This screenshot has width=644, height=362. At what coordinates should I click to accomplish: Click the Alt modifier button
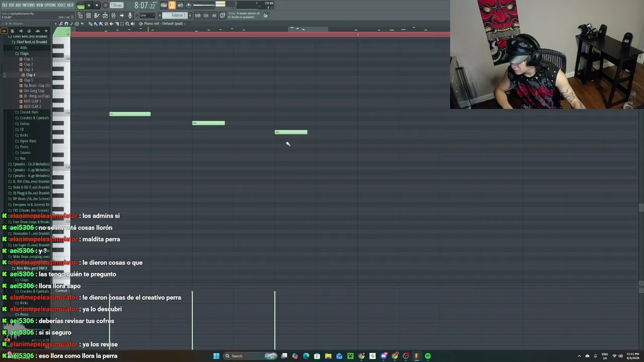tap(214, 16)
